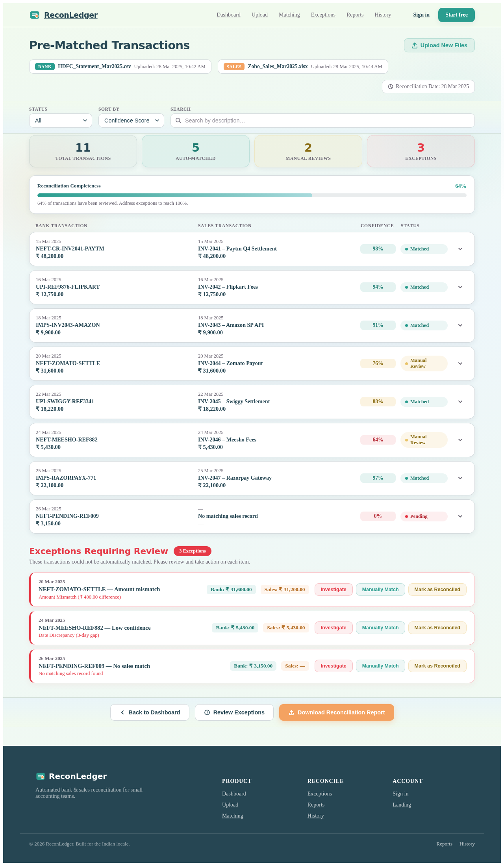Image resolution: width=504 pixels, height=866 pixels.
Task: Click the Manual Review pill in Zomato row
Action: point(424,363)
